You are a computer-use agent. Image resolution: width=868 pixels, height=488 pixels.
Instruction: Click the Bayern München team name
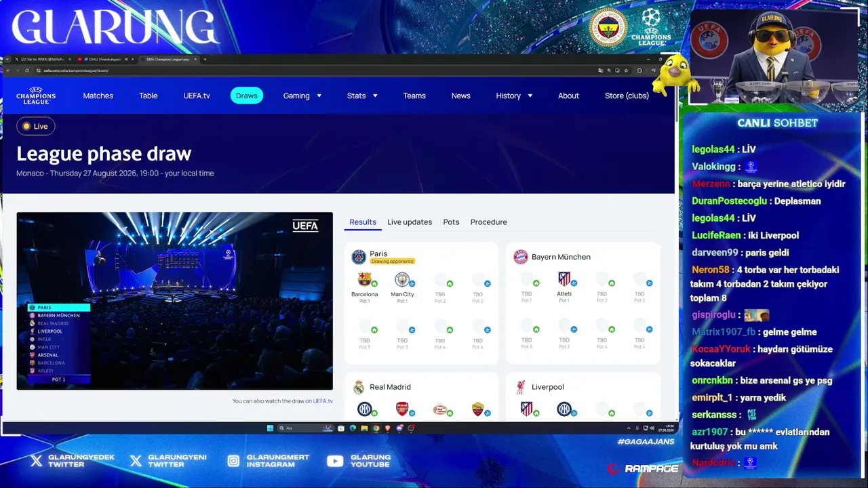click(x=561, y=257)
